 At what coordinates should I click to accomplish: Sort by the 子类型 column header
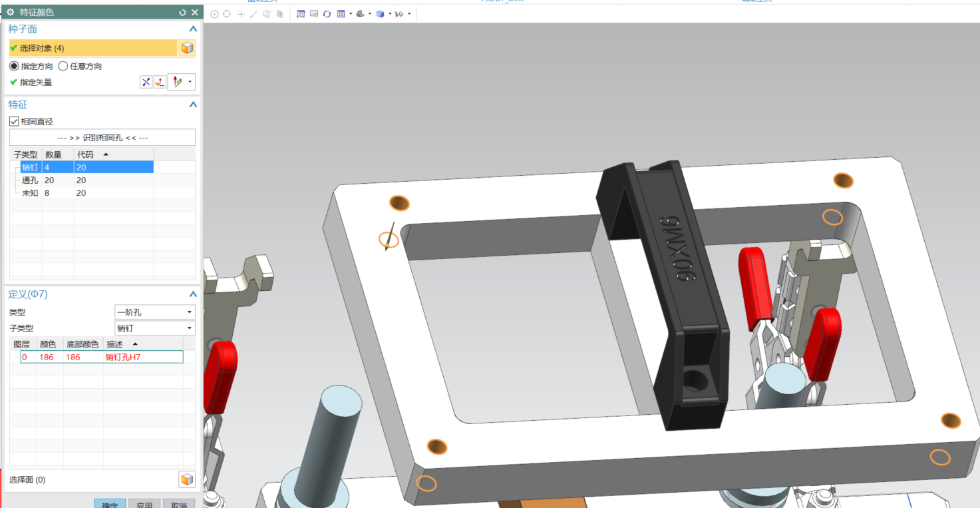click(26, 154)
